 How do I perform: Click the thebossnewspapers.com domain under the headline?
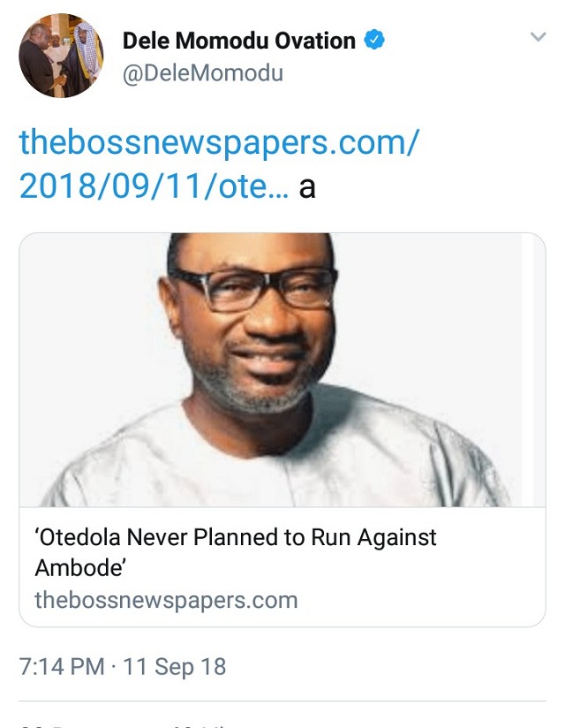(x=166, y=601)
